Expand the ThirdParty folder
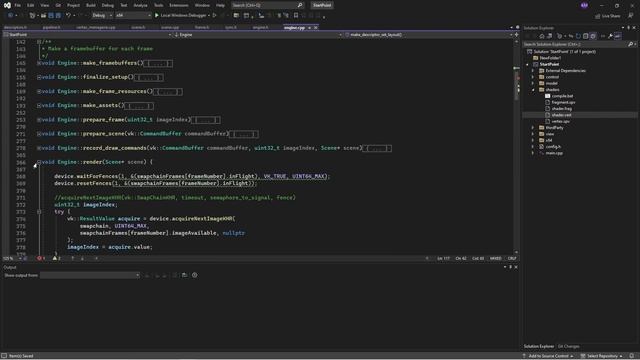This screenshot has width=640, height=360. 532,128
